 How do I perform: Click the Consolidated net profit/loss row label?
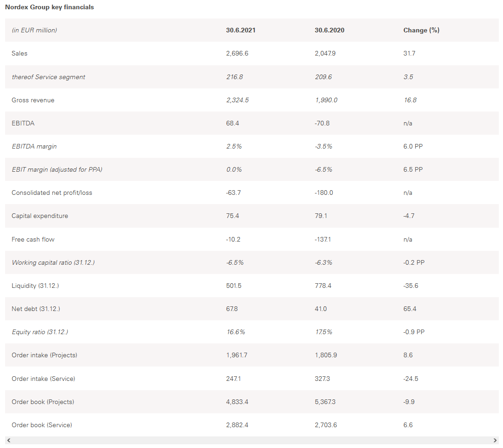tap(52, 193)
